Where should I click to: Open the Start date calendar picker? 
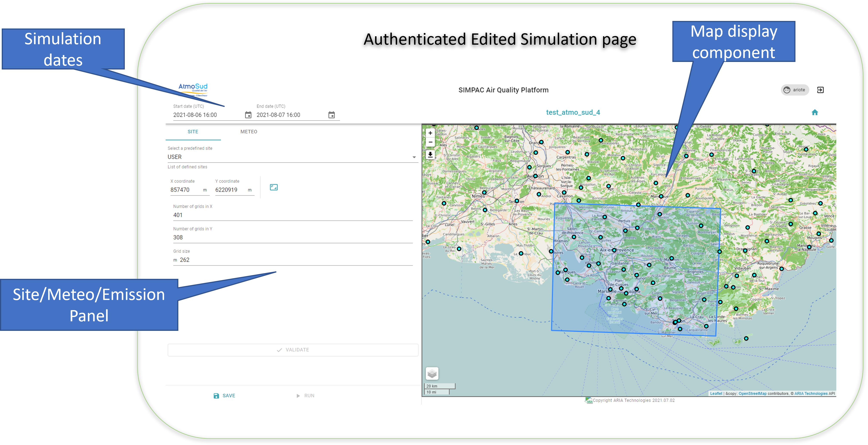tap(248, 115)
